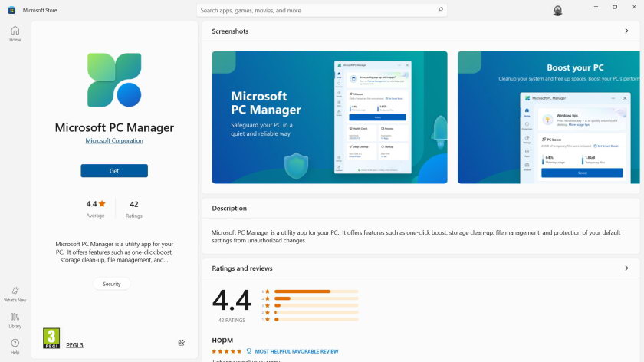Click the full description paragraph
This screenshot has height=362, width=644.
(x=416, y=236)
